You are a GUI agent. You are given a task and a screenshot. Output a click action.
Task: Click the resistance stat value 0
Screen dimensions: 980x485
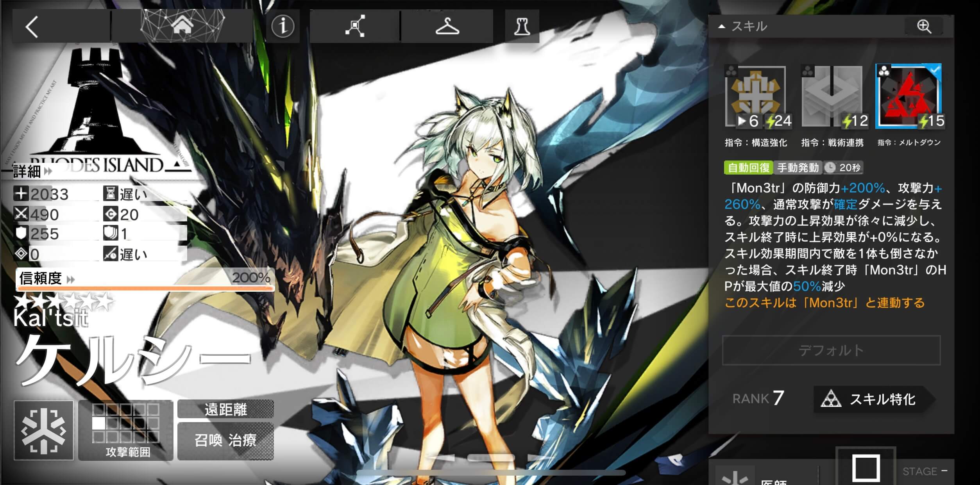[35, 254]
